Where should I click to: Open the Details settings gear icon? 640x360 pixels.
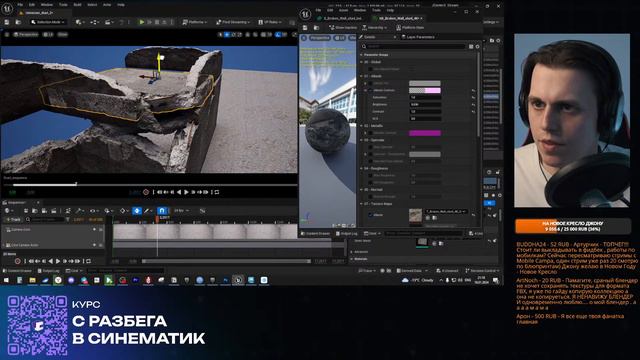[477, 47]
